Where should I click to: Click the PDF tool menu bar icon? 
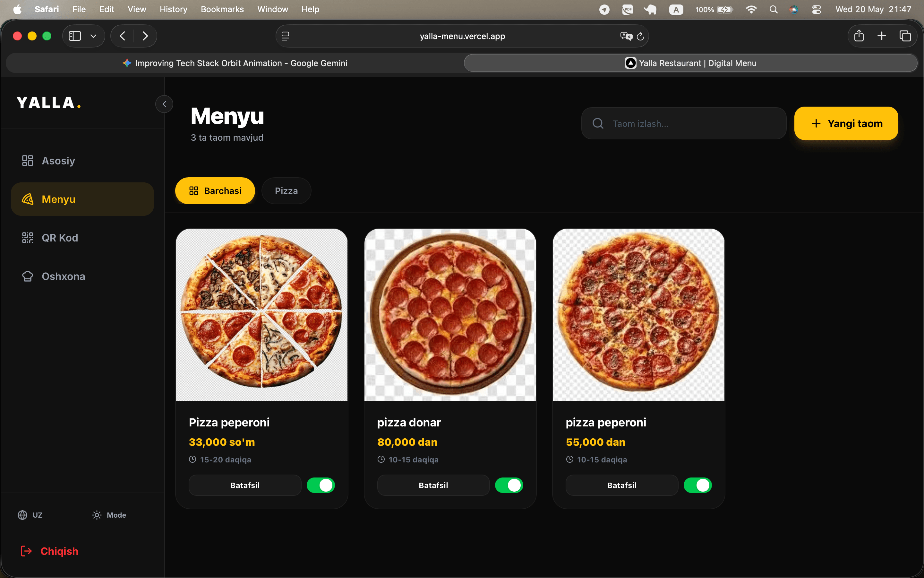(627, 9)
